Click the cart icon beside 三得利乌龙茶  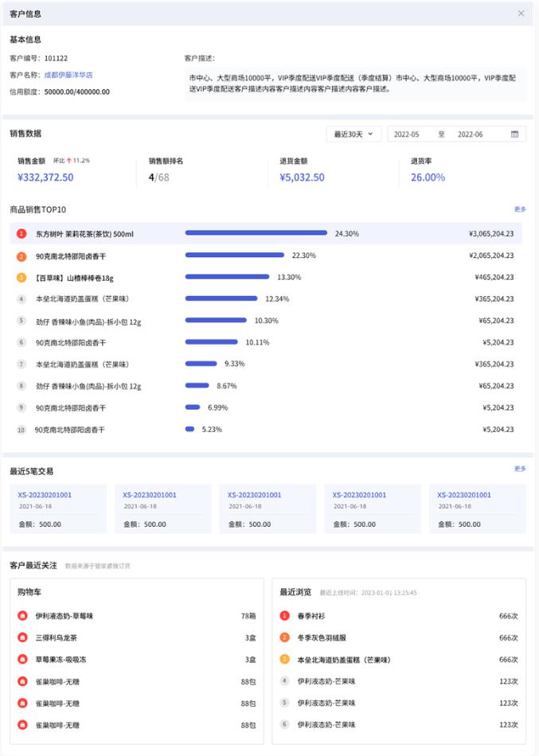click(22, 637)
